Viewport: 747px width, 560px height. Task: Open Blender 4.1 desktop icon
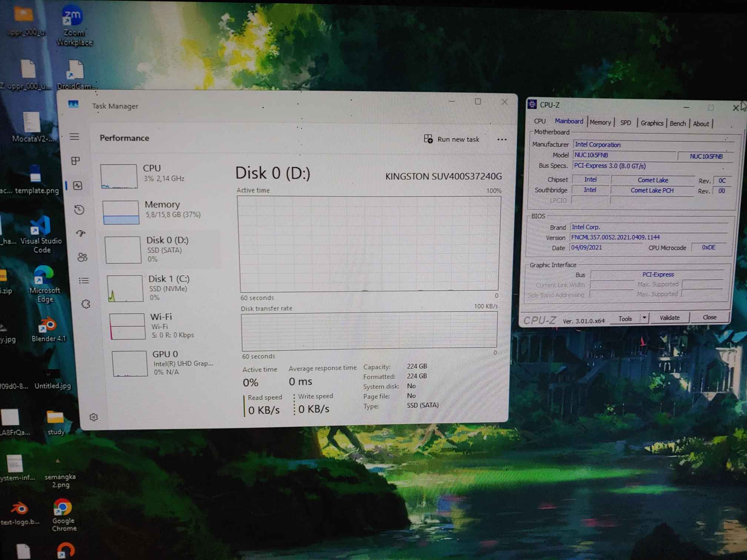(x=48, y=329)
